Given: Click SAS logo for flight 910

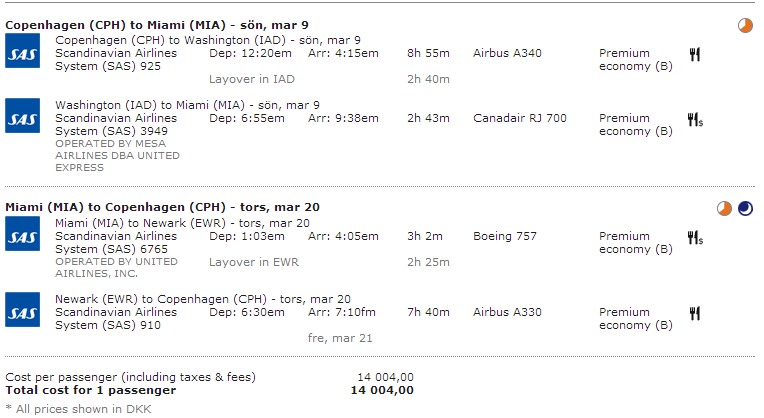Looking at the screenshot, I should point(22,309).
